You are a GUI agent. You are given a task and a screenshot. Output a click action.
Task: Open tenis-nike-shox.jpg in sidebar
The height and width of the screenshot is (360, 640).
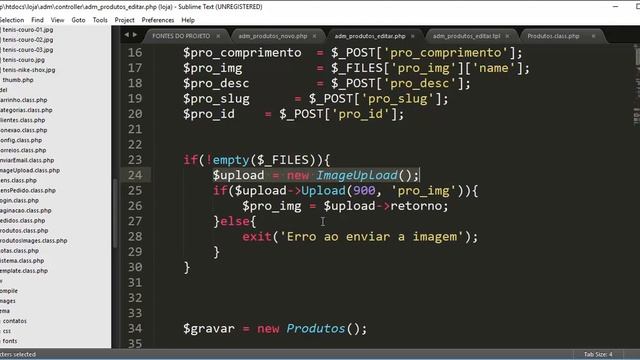tap(29, 70)
